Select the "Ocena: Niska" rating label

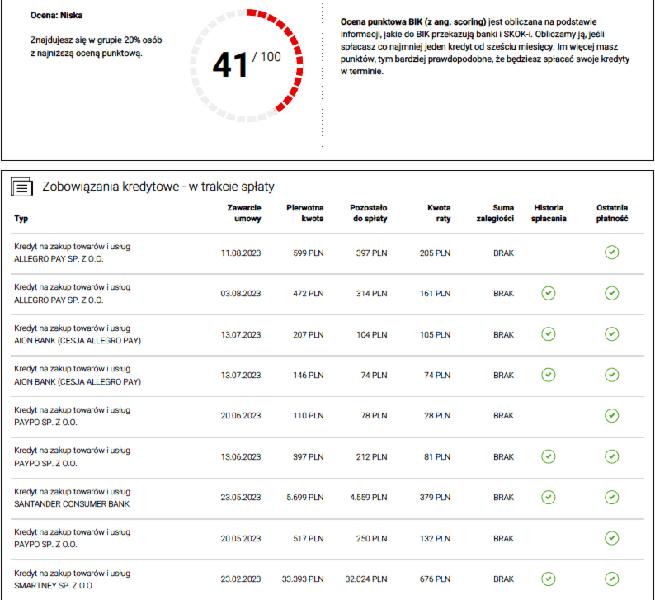[x=56, y=15]
